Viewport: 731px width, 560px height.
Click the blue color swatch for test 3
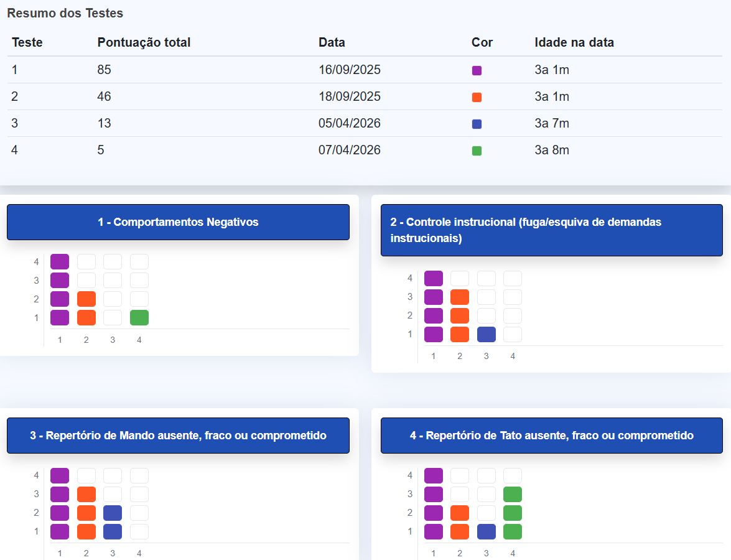pos(477,124)
